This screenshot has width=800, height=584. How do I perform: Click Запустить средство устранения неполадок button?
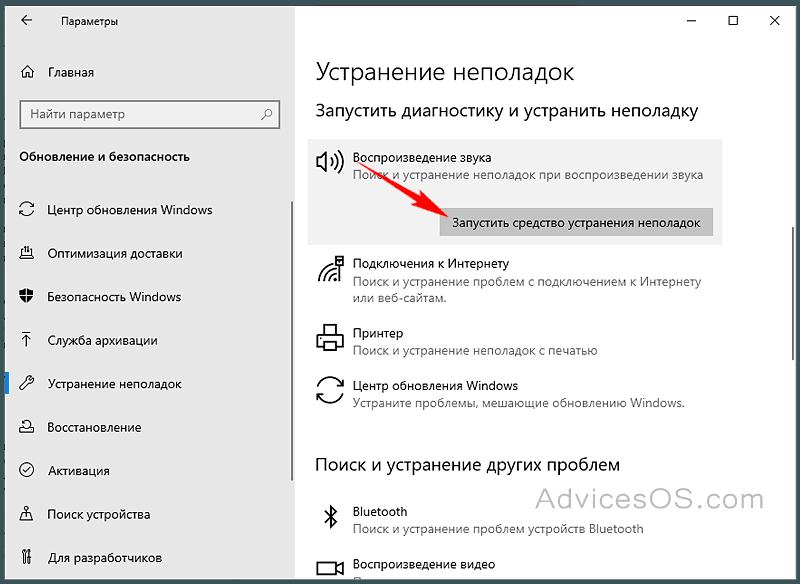576,222
